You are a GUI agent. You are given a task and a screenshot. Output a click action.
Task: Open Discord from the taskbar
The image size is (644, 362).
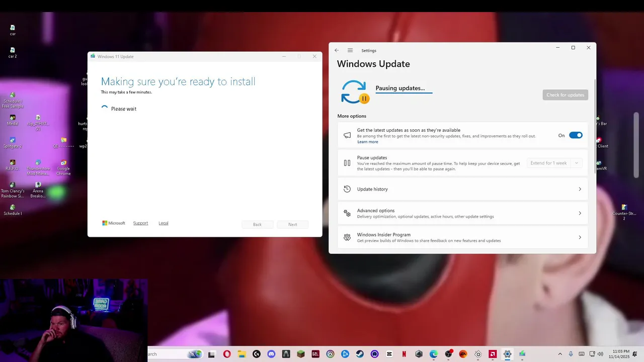[272, 354]
